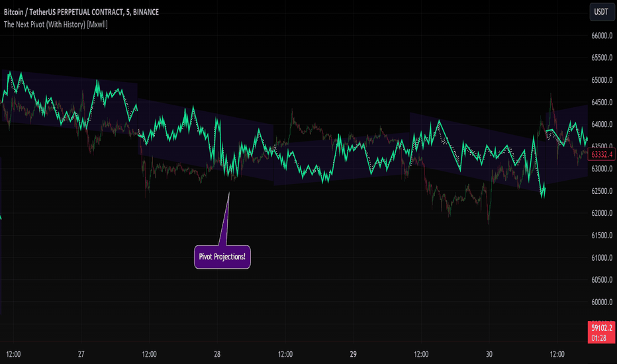The height and width of the screenshot is (364, 617).
Task: Click the USDT currency button
Action: pos(601,12)
